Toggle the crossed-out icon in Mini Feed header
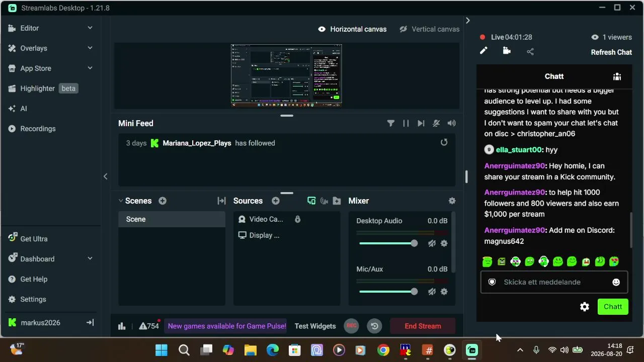The height and width of the screenshot is (362, 644). click(436, 123)
